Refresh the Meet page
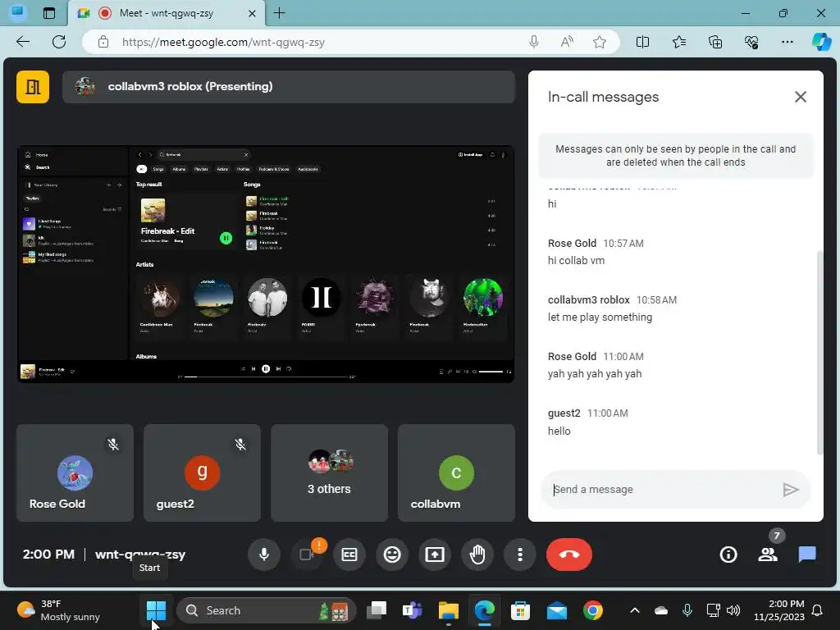 (x=59, y=42)
